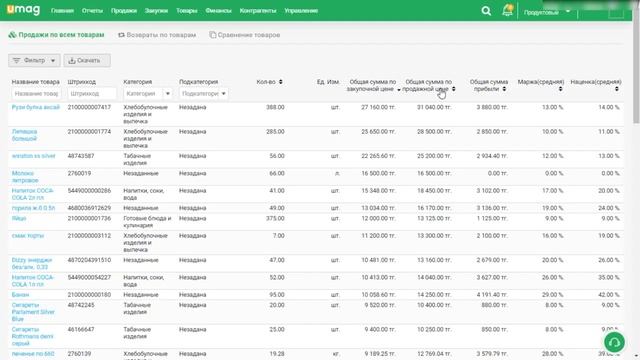This screenshot has width=640, height=360.
Task: Open product смак торты
Action: (27, 236)
